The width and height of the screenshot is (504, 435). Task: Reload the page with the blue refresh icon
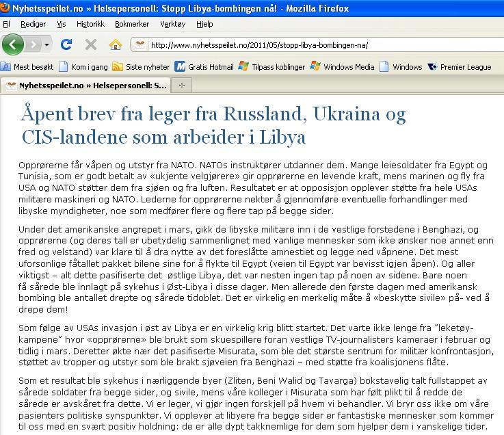click(x=66, y=44)
